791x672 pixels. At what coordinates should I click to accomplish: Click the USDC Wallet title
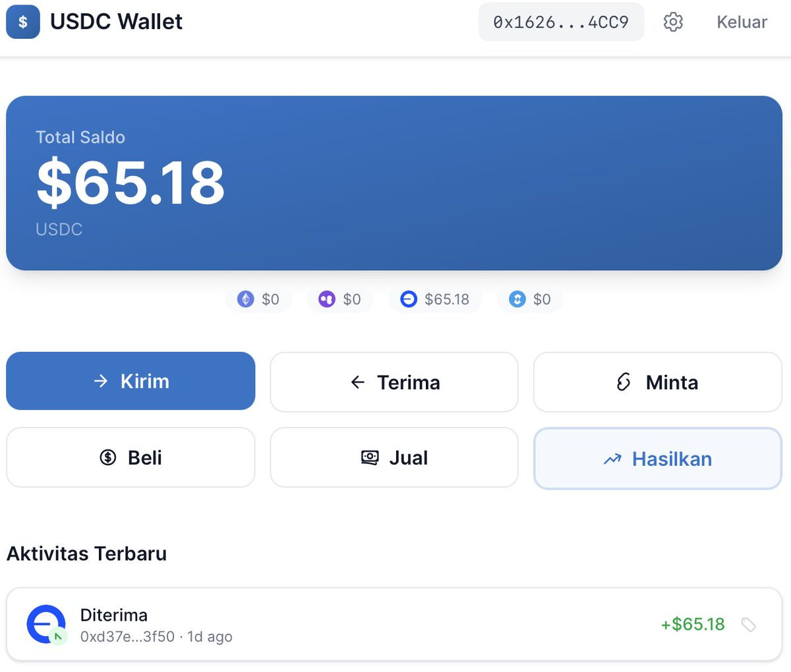(x=117, y=22)
